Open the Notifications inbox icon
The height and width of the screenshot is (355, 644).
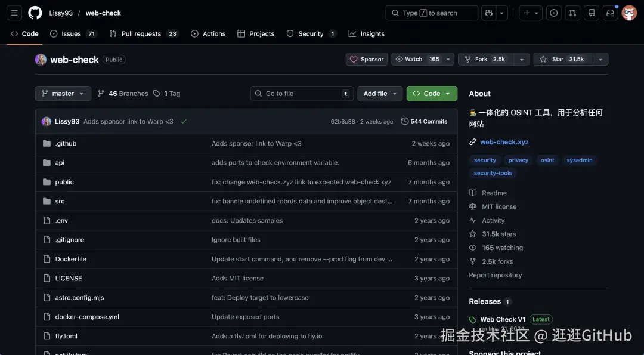[611, 13]
